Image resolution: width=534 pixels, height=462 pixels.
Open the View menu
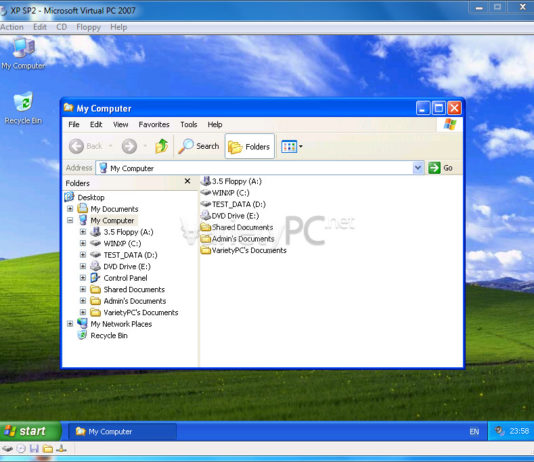coord(121,125)
